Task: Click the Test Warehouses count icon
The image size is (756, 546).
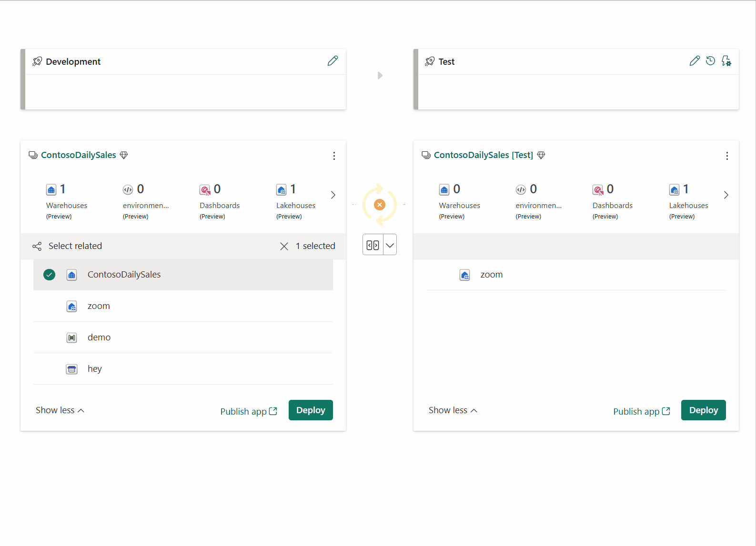Action: [x=444, y=189]
